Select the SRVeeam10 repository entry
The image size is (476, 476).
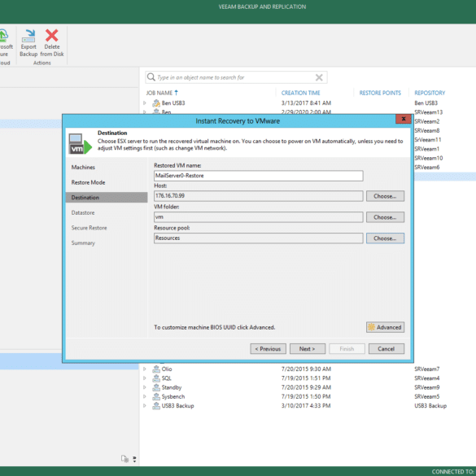coord(428,158)
